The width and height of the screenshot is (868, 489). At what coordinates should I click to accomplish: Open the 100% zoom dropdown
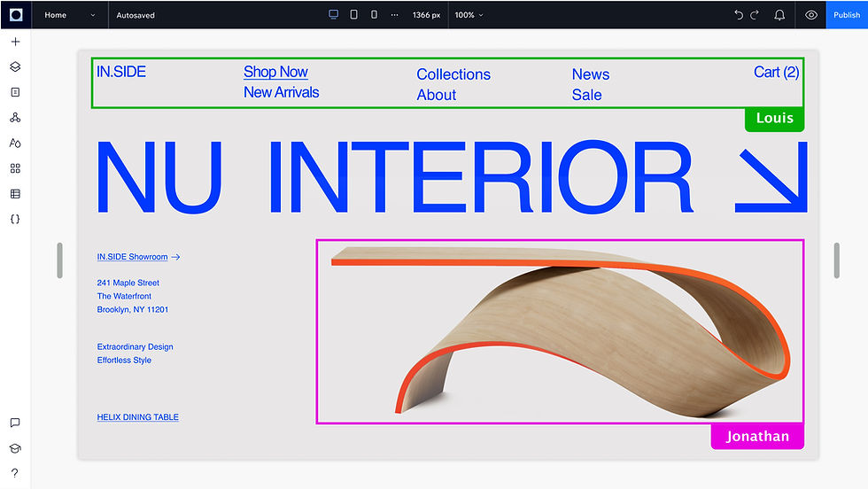pyautogui.click(x=469, y=15)
